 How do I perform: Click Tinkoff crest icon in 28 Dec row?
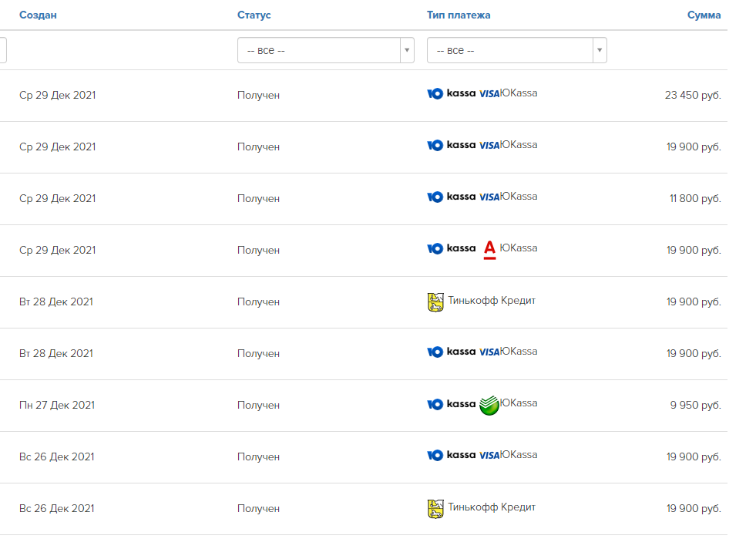coord(435,302)
